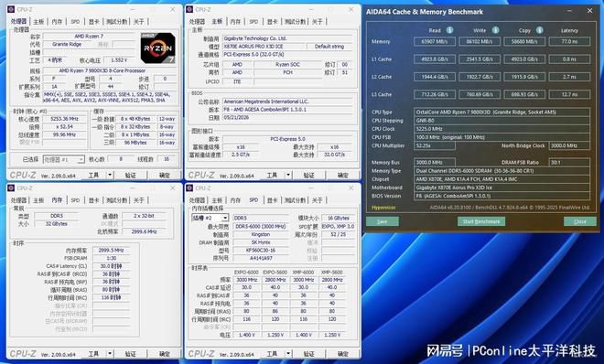This screenshot has height=364, width=604.
Task: Switch to 主板 tab in CPU-Z processor window
Action: 38,22
